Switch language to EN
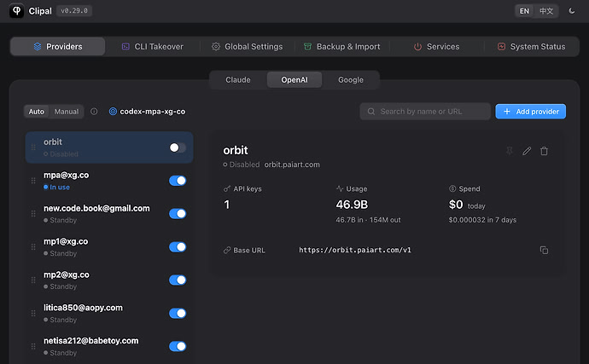The image size is (589, 364). pos(524,11)
